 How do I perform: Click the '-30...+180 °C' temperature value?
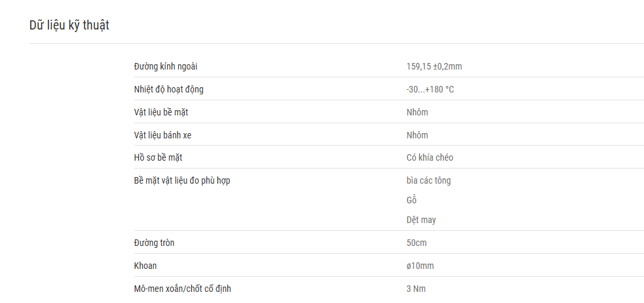430,89
